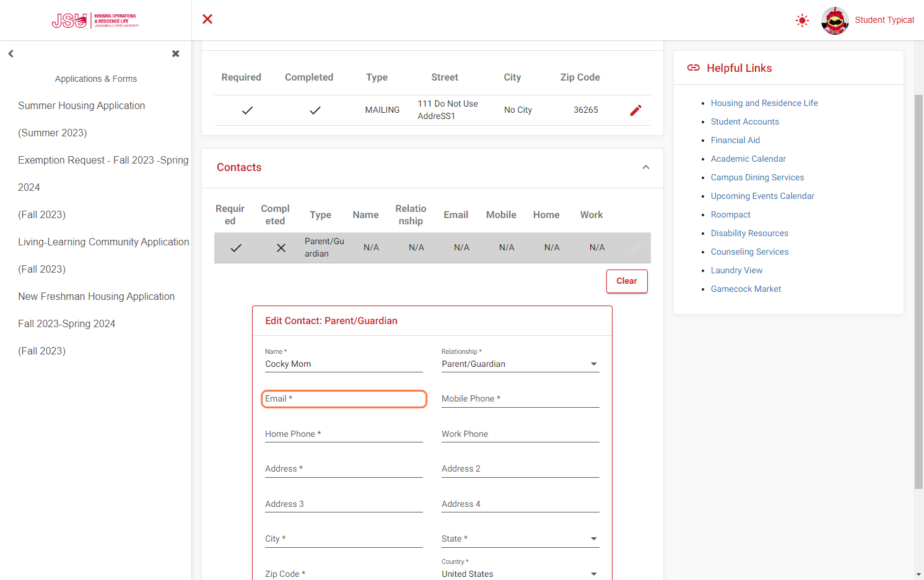924x580 pixels.
Task: Toggle the sun theme icon
Action: point(802,20)
